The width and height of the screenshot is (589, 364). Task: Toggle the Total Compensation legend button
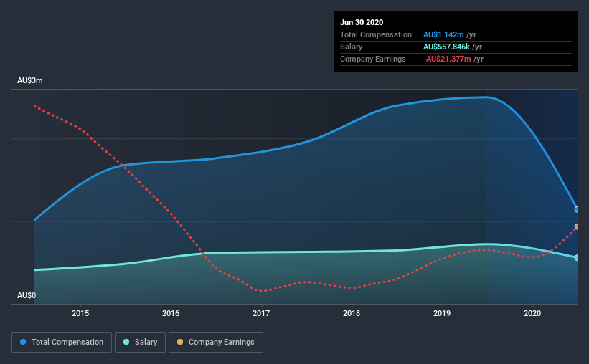pos(62,343)
